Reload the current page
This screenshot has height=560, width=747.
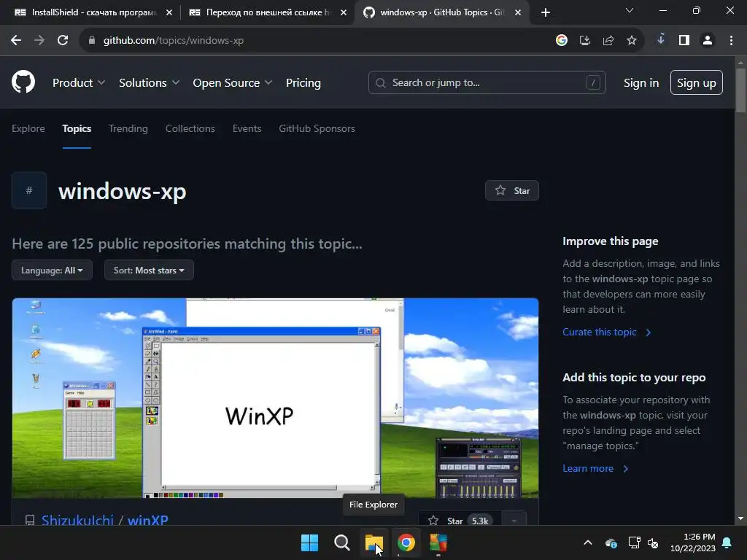pos(63,41)
